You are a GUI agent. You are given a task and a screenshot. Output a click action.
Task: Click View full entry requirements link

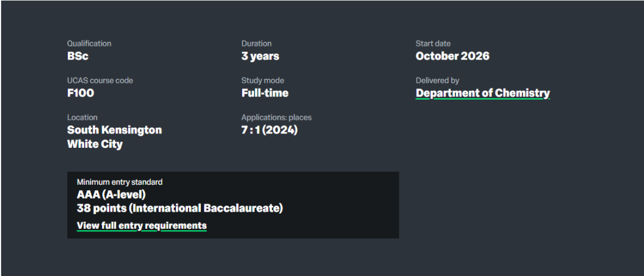pyautogui.click(x=141, y=225)
